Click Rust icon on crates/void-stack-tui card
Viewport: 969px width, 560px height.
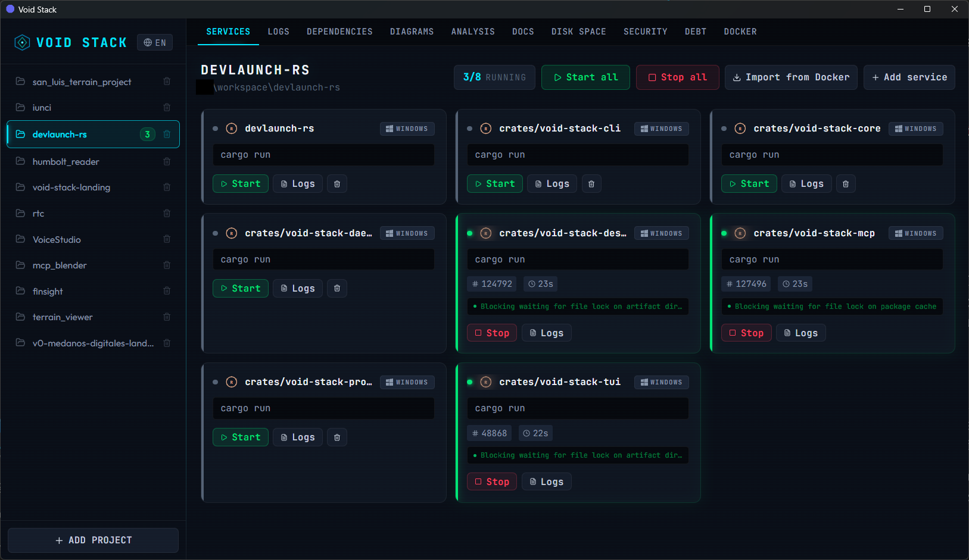coord(486,382)
